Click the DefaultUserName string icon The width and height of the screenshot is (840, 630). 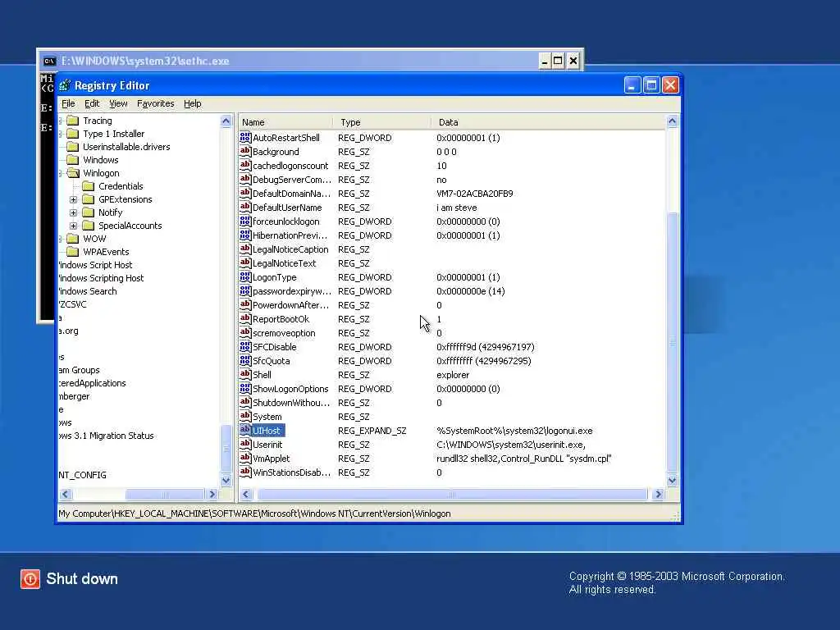point(244,208)
